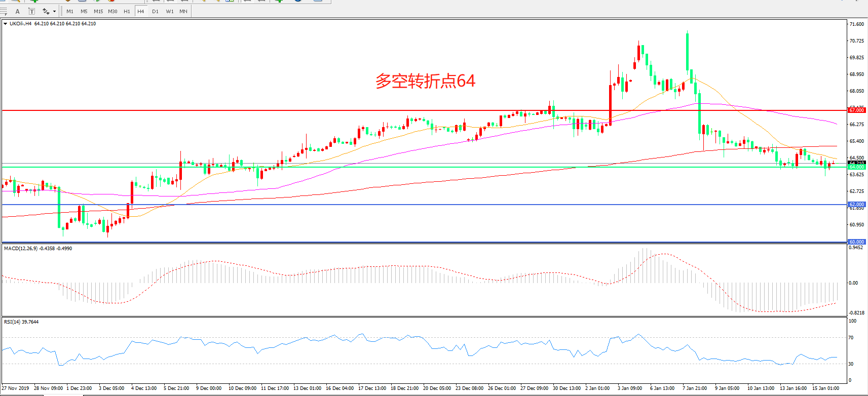Image resolution: width=868 pixels, height=396 pixels.
Task: Select the Text 'A' drawing tool
Action: coord(18,11)
